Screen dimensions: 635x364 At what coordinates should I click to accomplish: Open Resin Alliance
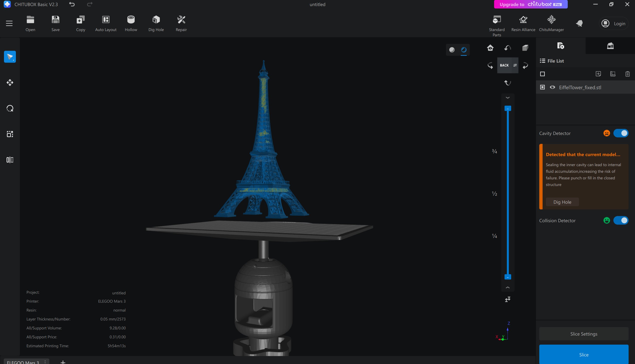(x=523, y=24)
